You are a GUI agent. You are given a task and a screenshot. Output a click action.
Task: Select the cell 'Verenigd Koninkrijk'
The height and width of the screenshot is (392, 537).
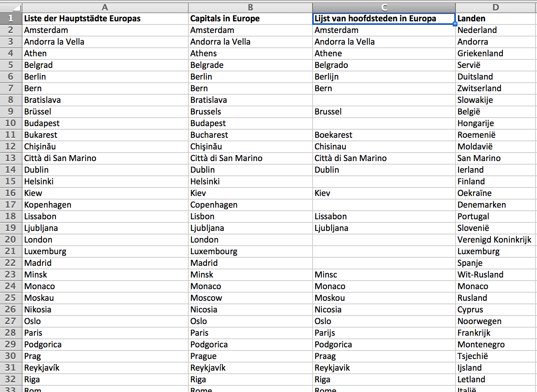[x=495, y=240]
